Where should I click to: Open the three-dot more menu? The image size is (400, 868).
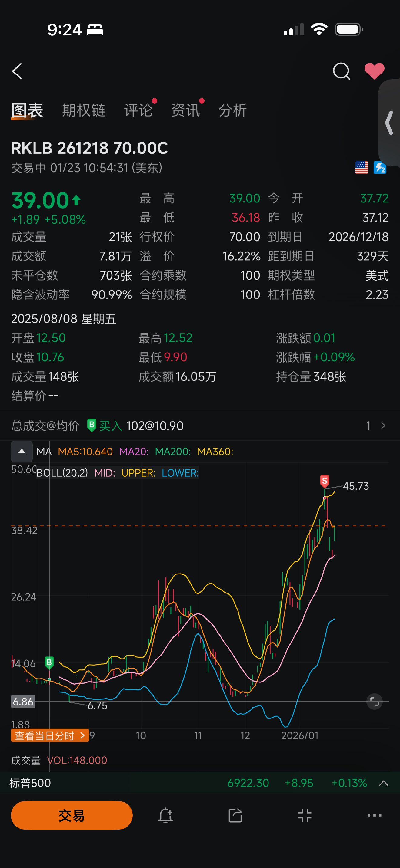click(x=374, y=815)
